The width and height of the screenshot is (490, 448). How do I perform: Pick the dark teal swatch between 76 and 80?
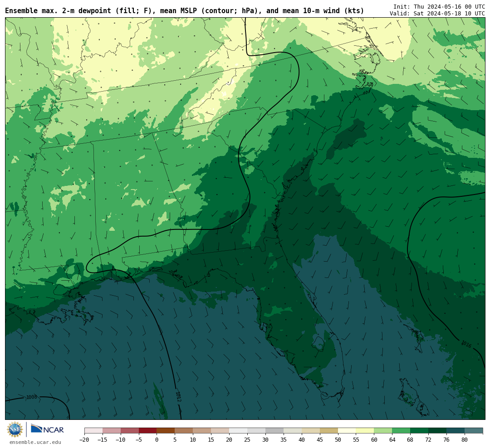(456, 431)
